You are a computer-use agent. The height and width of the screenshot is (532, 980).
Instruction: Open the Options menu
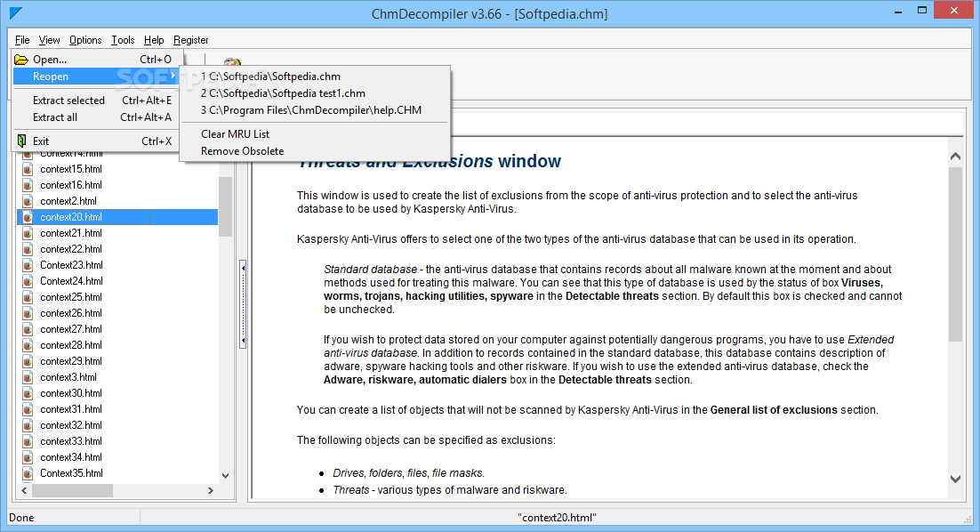85,40
